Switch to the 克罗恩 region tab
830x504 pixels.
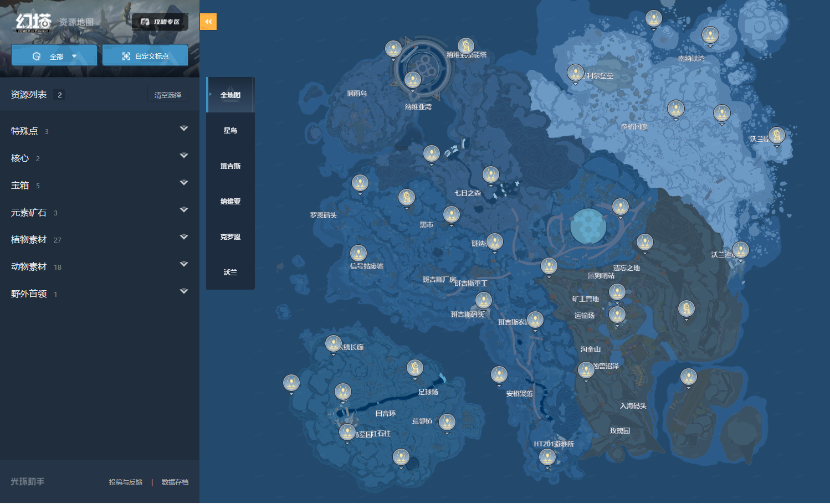coord(230,237)
